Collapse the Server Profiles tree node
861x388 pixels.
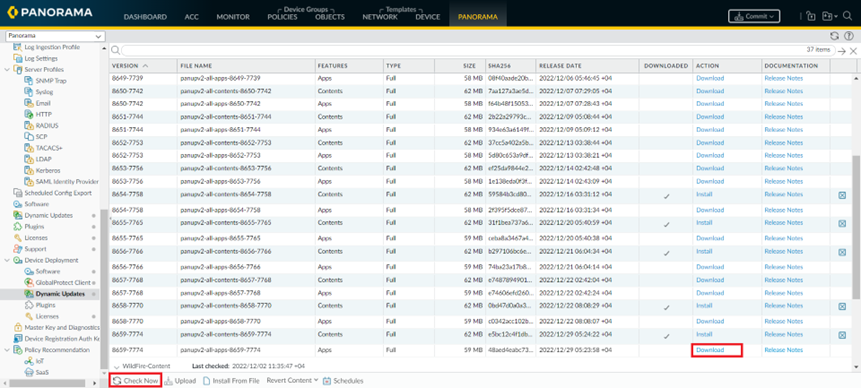point(7,70)
